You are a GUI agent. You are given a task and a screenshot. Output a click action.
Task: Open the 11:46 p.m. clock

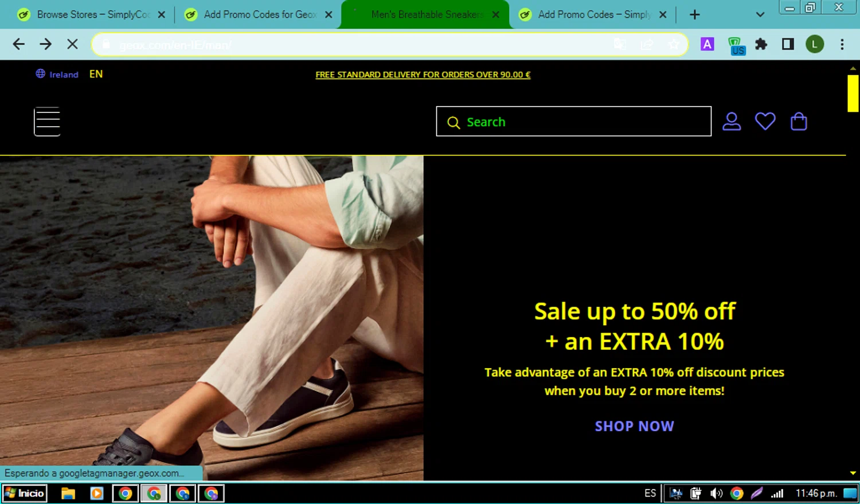[x=816, y=493]
